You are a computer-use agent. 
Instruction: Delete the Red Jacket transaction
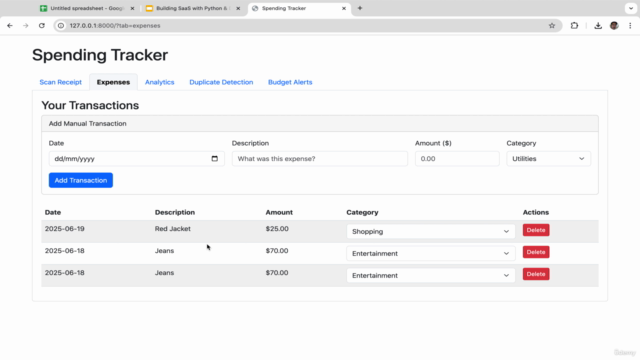[x=536, y=230]
